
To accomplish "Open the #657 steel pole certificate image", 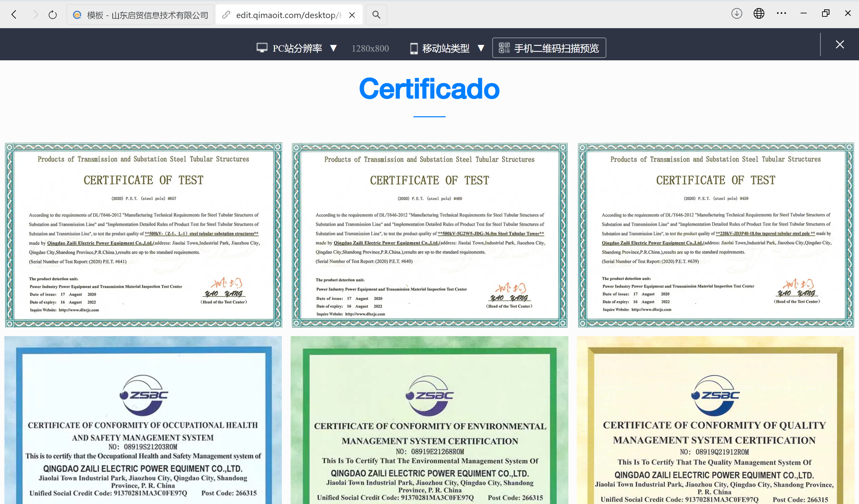I will point(144,235).
